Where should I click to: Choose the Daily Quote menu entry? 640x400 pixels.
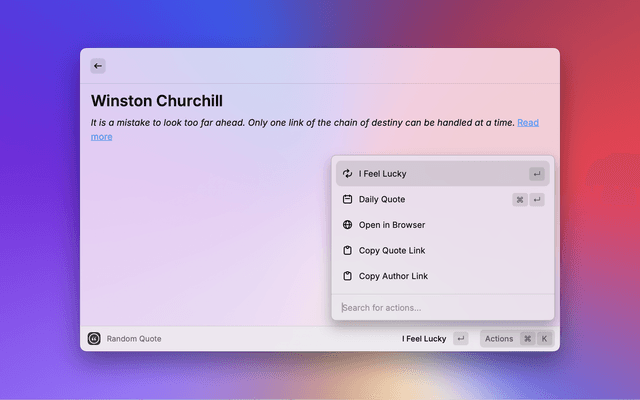point(382,200)
